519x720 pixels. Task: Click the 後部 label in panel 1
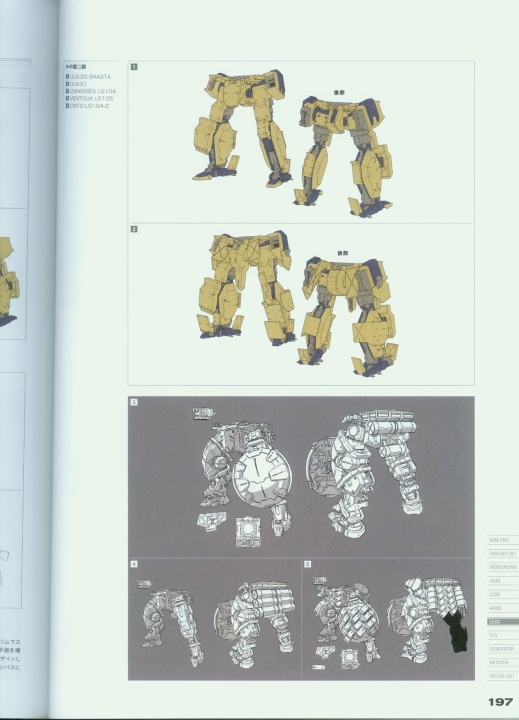coord(339,92)
